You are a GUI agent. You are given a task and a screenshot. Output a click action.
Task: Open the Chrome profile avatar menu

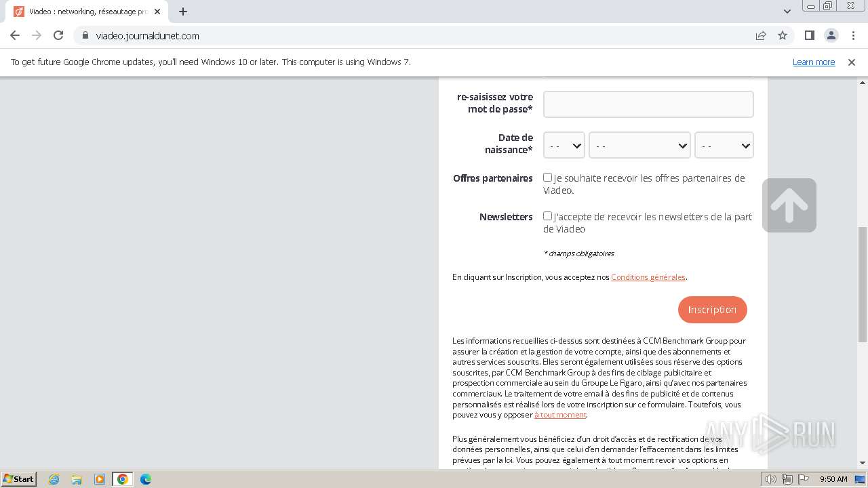831,35
